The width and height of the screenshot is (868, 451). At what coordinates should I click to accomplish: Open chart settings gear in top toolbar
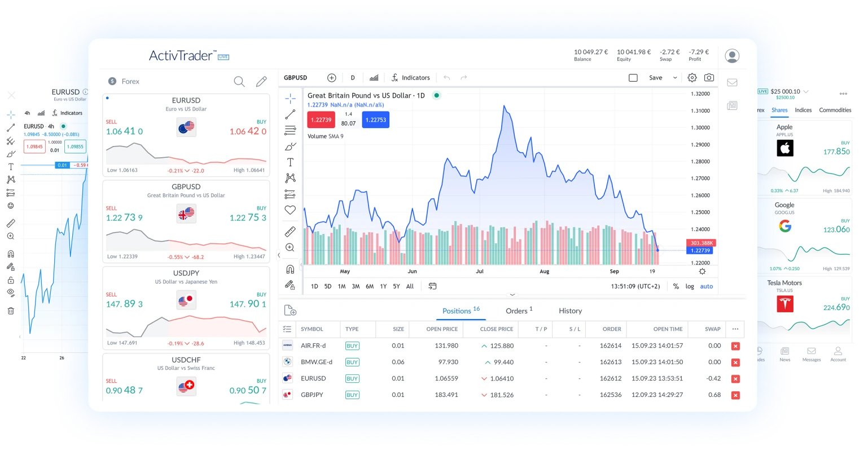coord(692,78)
